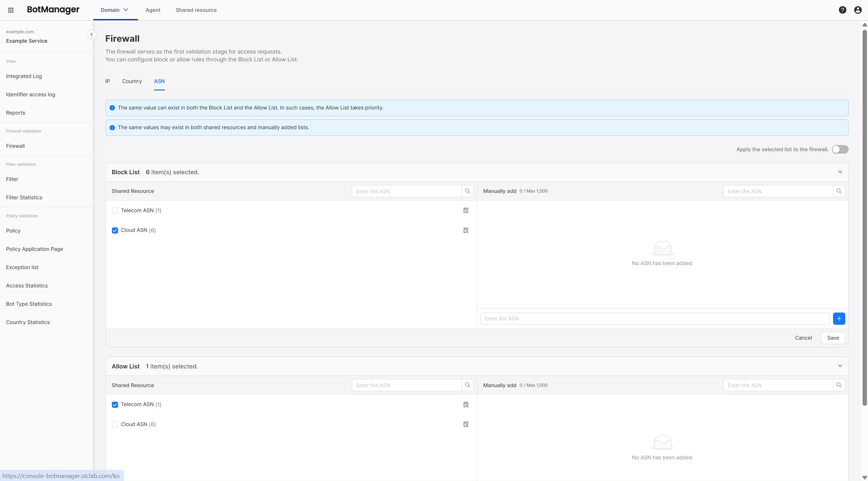The width and height of the screenshot is (868, 481).
Task: Click the bottom Enter the ASN input field
Action: [655, 319]
